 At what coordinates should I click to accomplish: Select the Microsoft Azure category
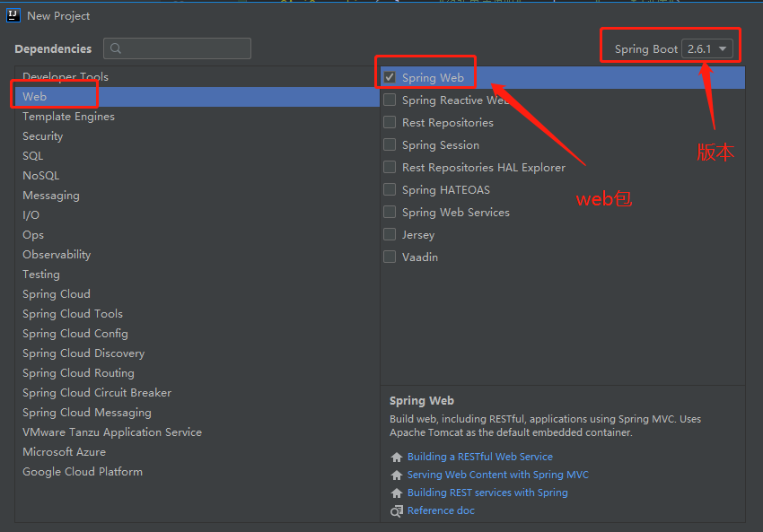(197, 452)
